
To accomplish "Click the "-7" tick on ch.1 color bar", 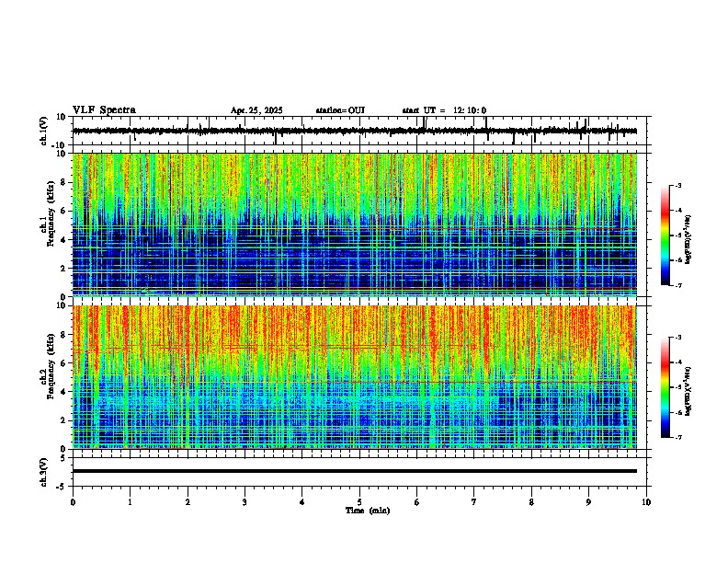I will tap(678, 285).
